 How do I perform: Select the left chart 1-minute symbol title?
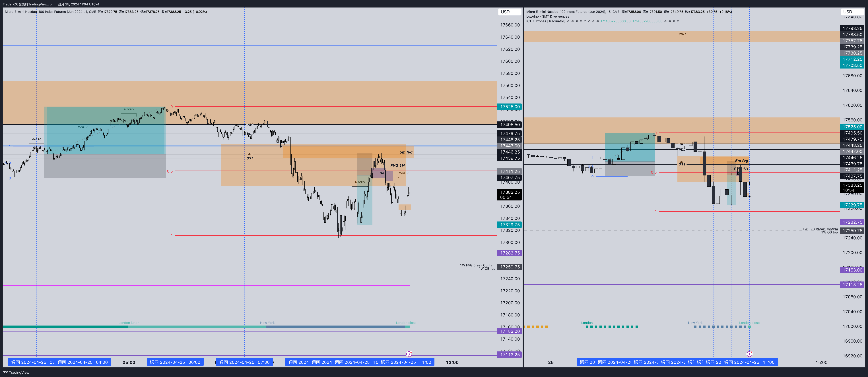coord(50,12)
